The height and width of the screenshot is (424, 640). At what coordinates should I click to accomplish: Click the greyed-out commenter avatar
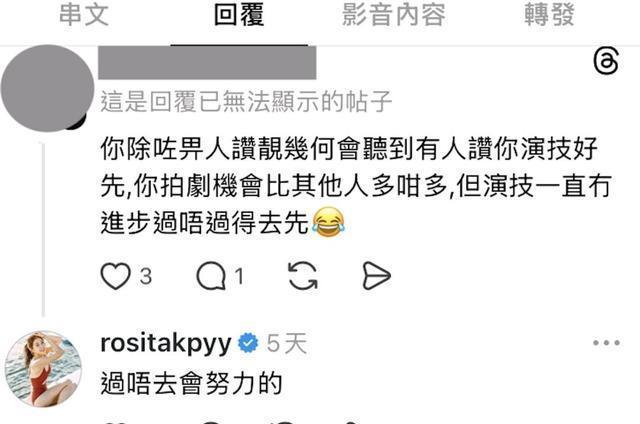47,88
